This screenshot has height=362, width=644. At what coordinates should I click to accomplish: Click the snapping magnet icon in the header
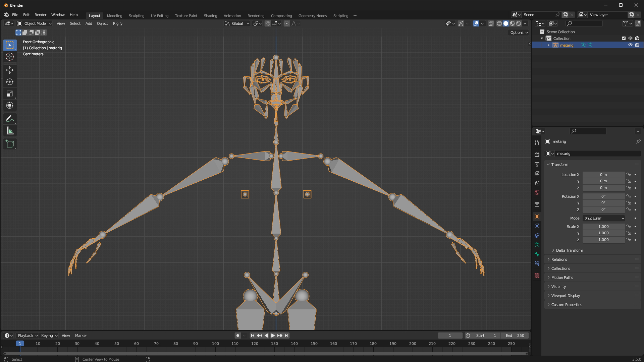pos(268,23)
